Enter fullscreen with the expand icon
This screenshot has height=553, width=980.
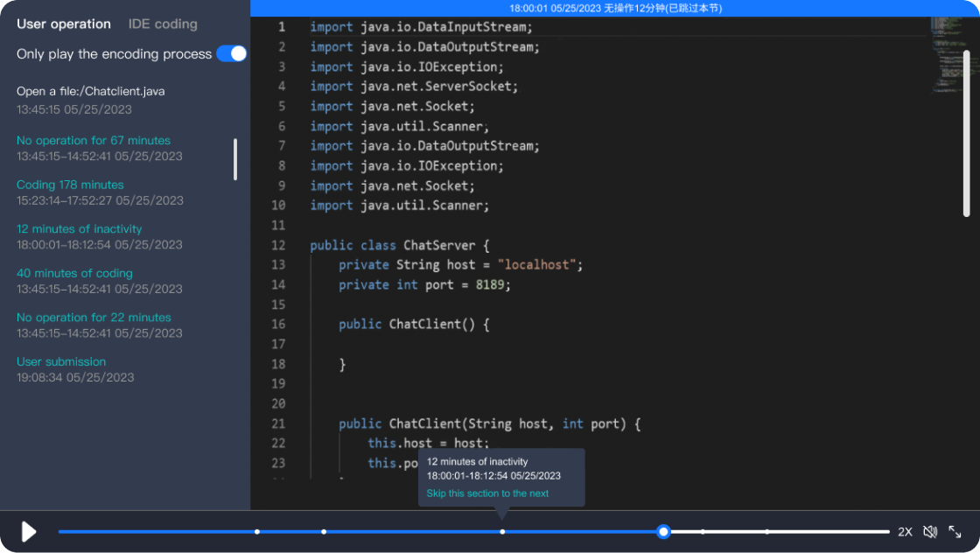tap(955, 531)
